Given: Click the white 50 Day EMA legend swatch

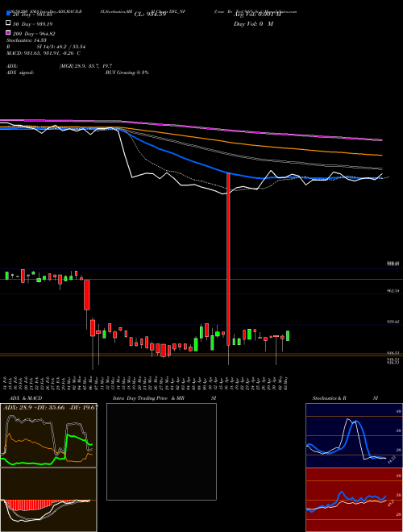Looking at the screenshot, I should (9, 23).
